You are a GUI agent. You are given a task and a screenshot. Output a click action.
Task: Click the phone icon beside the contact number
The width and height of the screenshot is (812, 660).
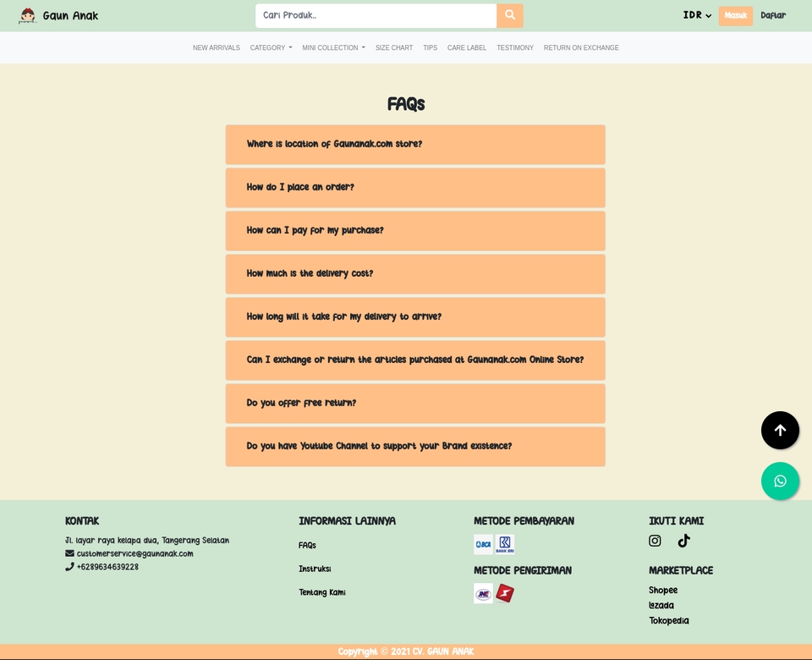69,566
